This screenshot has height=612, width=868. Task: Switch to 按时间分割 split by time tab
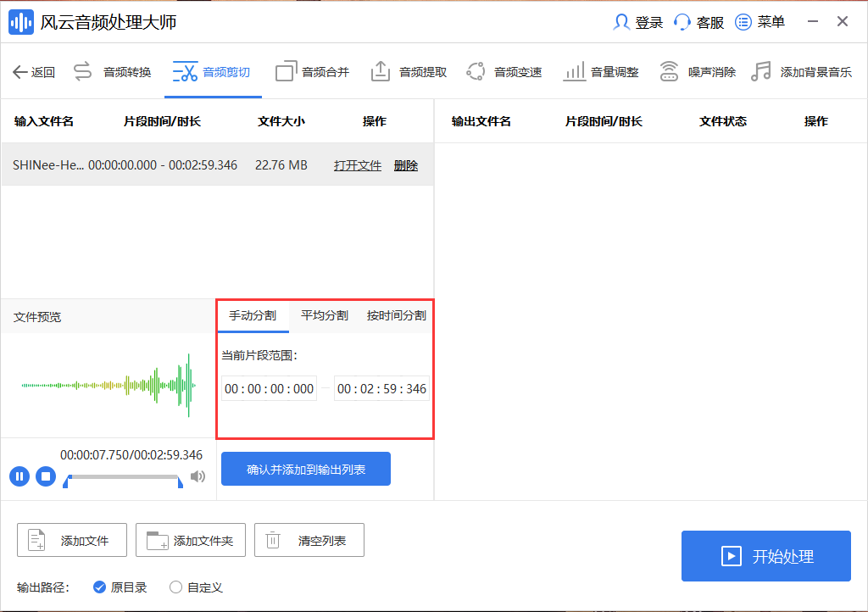[x=397, y=315]
